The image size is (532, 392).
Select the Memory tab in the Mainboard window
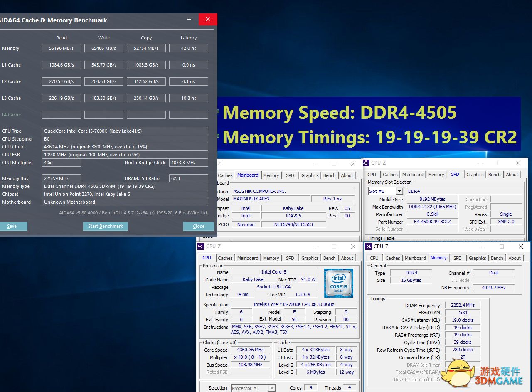pos(271,175)
